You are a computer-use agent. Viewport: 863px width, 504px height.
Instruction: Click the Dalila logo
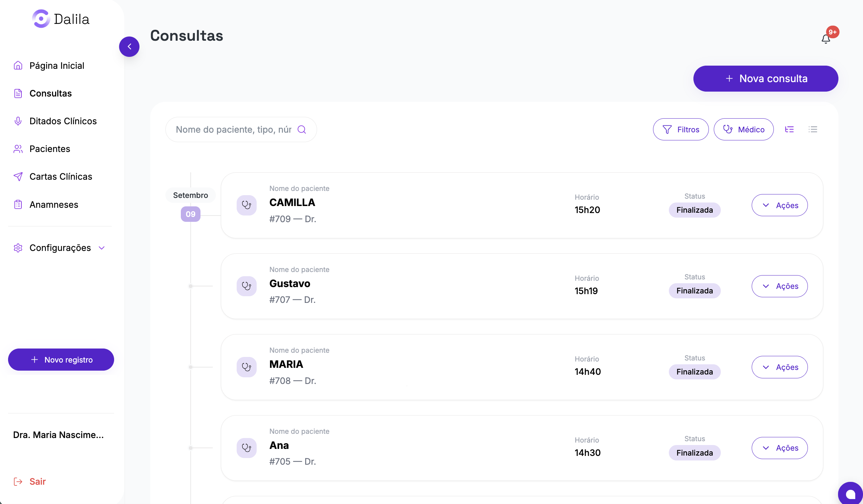(61, 19)
